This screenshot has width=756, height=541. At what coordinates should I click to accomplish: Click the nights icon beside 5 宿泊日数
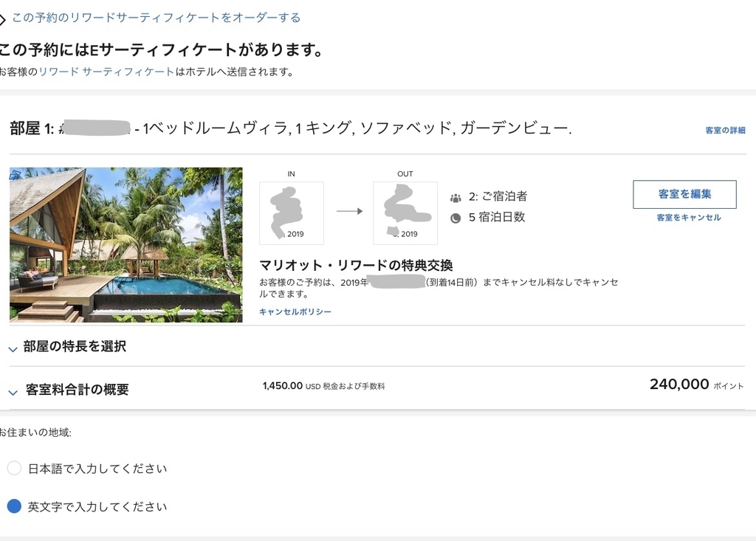[x=456, y=218]
